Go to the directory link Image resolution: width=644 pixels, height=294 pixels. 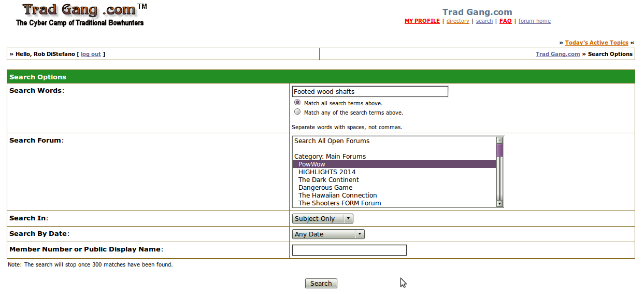click(457, 21)
